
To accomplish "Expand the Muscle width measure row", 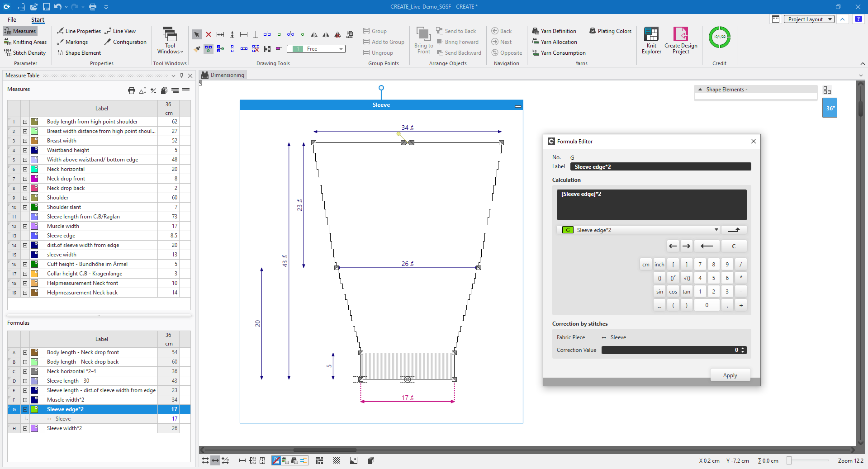I will (25, 226).
